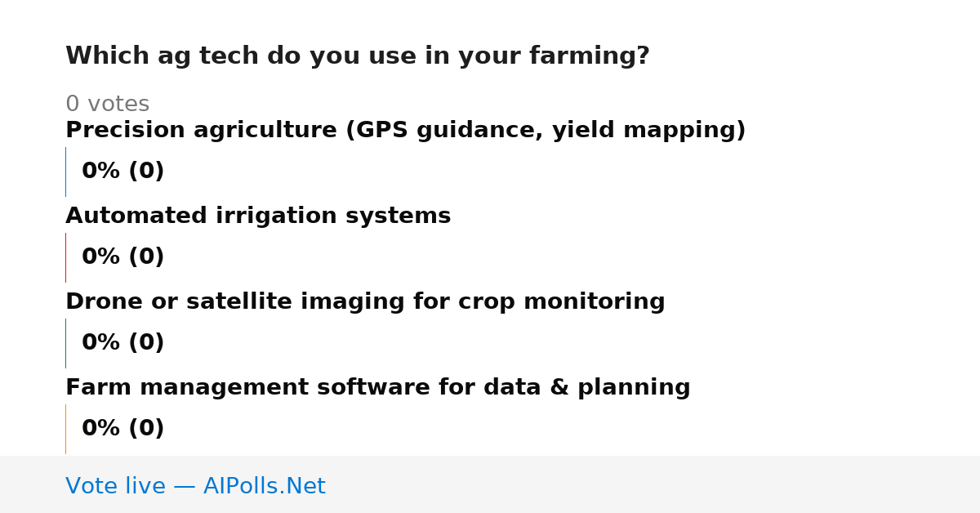Click the 0 votes total count
Screen dimensions: 980x513
point(107,105)
